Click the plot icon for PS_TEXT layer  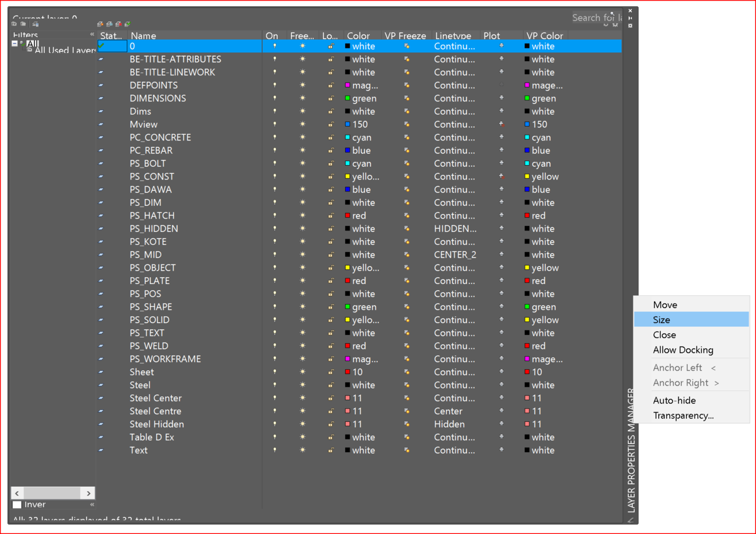coord(502,333)
